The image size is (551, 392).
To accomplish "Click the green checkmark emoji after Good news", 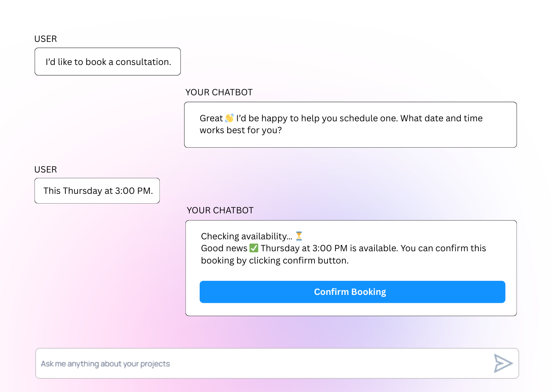I will point(254,248).
